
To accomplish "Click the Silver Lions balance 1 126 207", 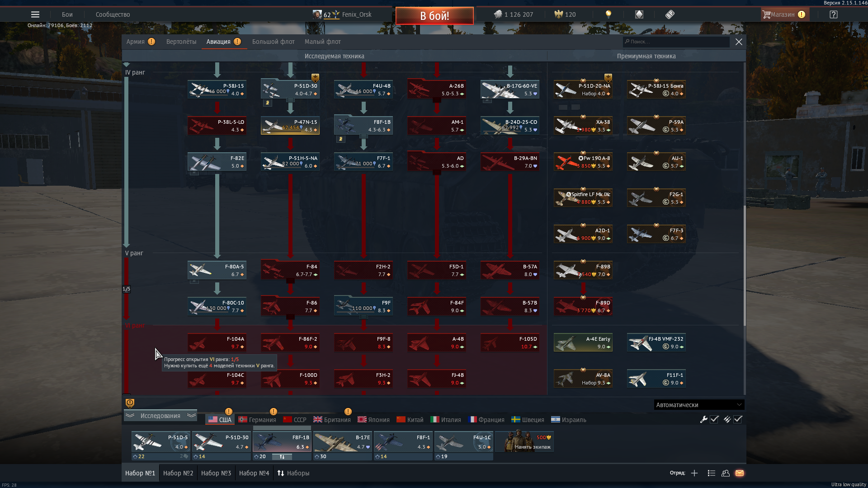I will click(x=513, y=14).
